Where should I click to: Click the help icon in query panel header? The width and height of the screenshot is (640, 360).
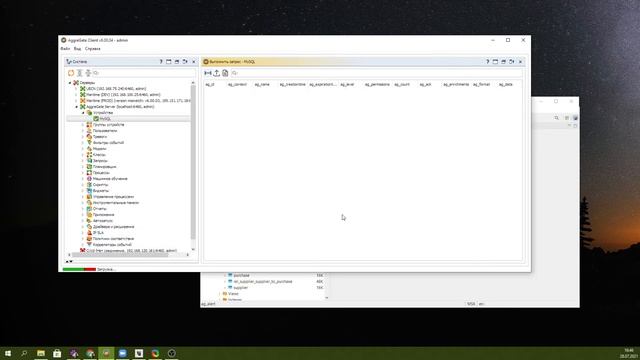point(487,62)
